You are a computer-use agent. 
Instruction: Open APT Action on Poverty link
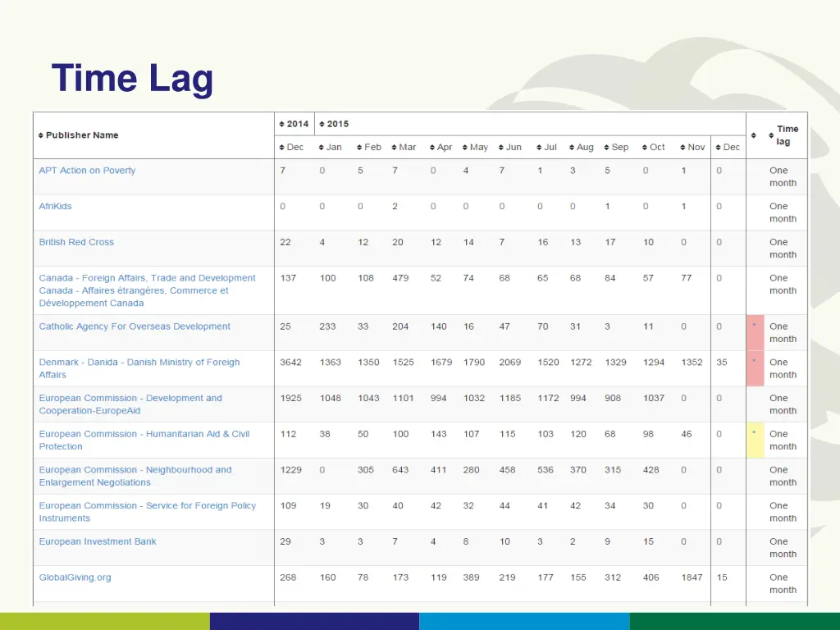[x=87, y=171]
